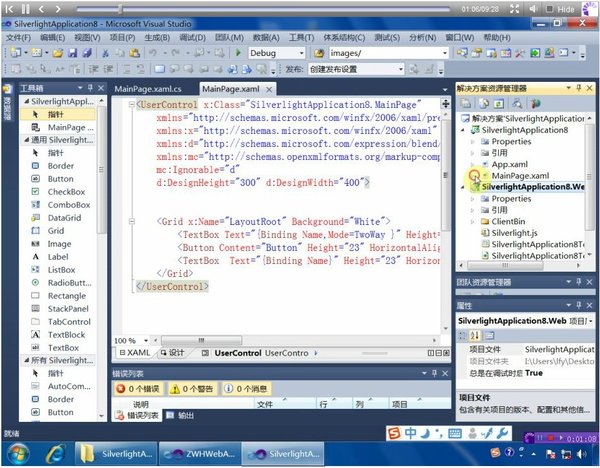Click the RadioButton toolbox control
The image size is (600, 468).
[69, 283]
